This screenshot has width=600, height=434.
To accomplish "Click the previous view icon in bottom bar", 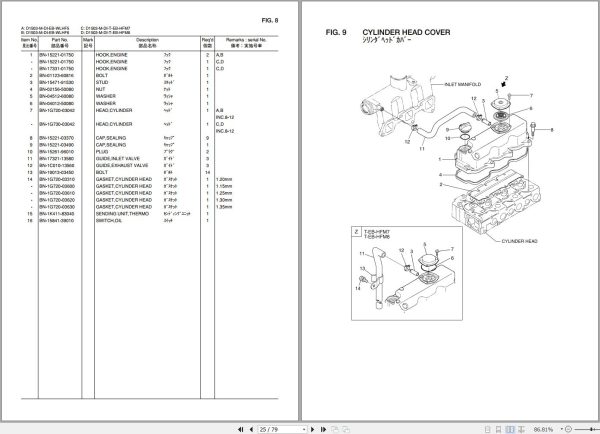I will 335,429.
